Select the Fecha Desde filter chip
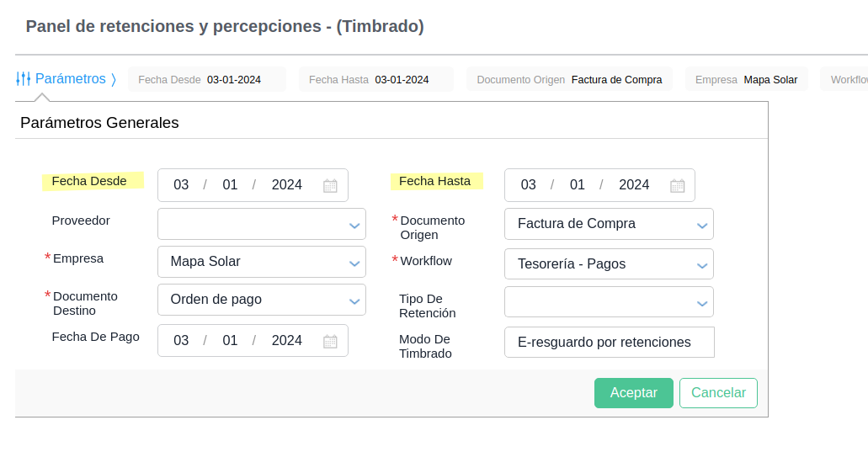This screenshot has height=452, width=868. [x=207, y=80]
